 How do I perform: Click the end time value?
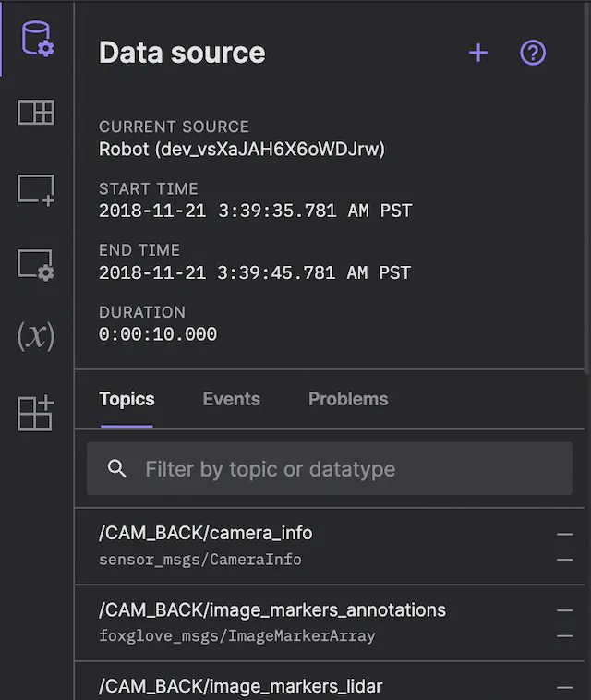tap(255, 272)
